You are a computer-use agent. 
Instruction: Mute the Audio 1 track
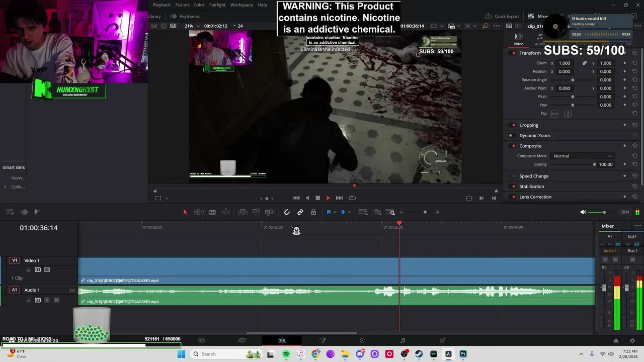pos(56,300)
